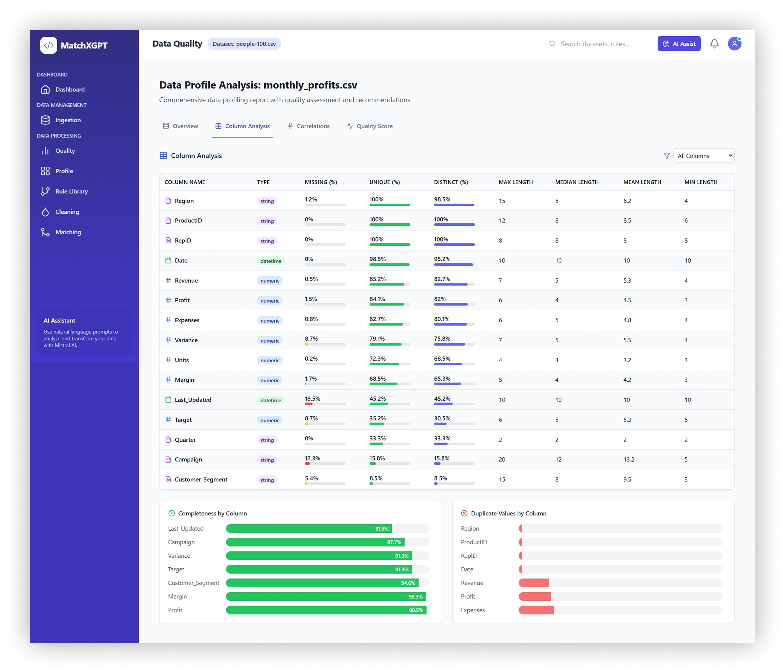784x672 pixels.
Task: Click the user profile avatar
Action: (x=734, y=44)
